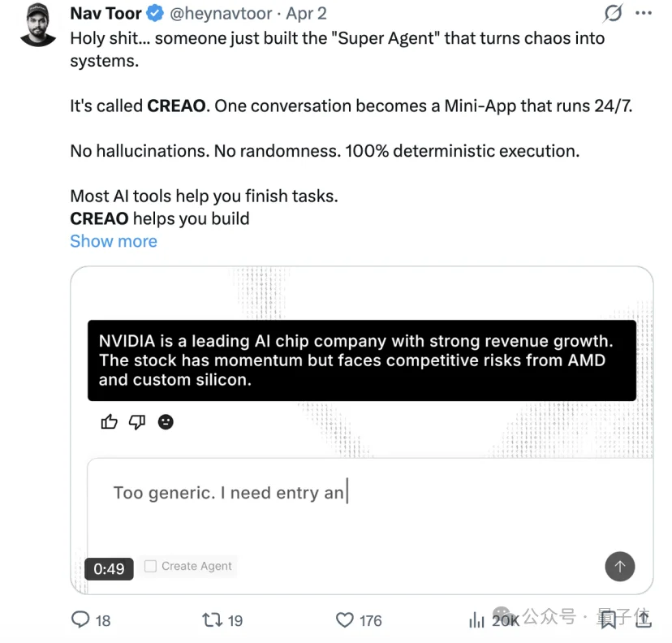Click the 0:49 time marker badge
The height and width of the screenshot is (643, 672).
coord(108,568)
